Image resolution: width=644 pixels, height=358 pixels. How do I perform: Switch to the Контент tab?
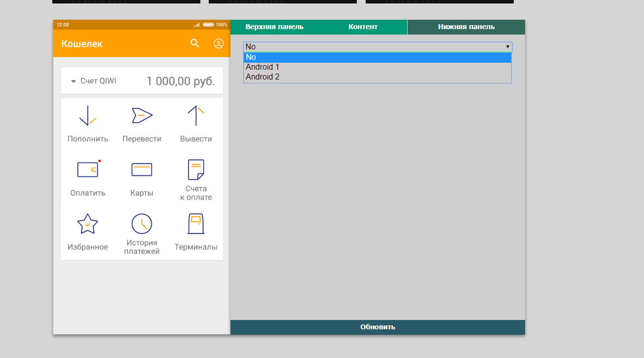click(x=363, y=27)
